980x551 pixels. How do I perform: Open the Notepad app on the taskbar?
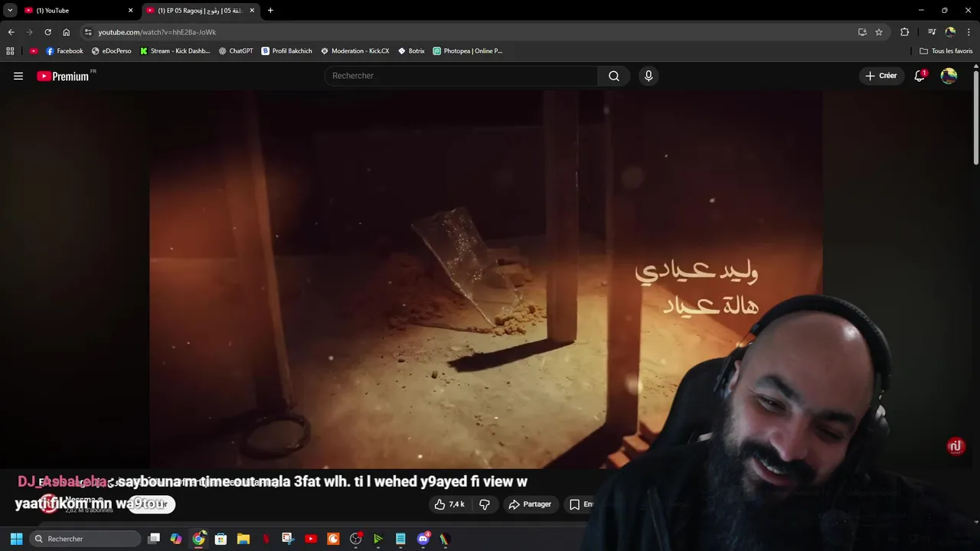click(x=400, y=539)
